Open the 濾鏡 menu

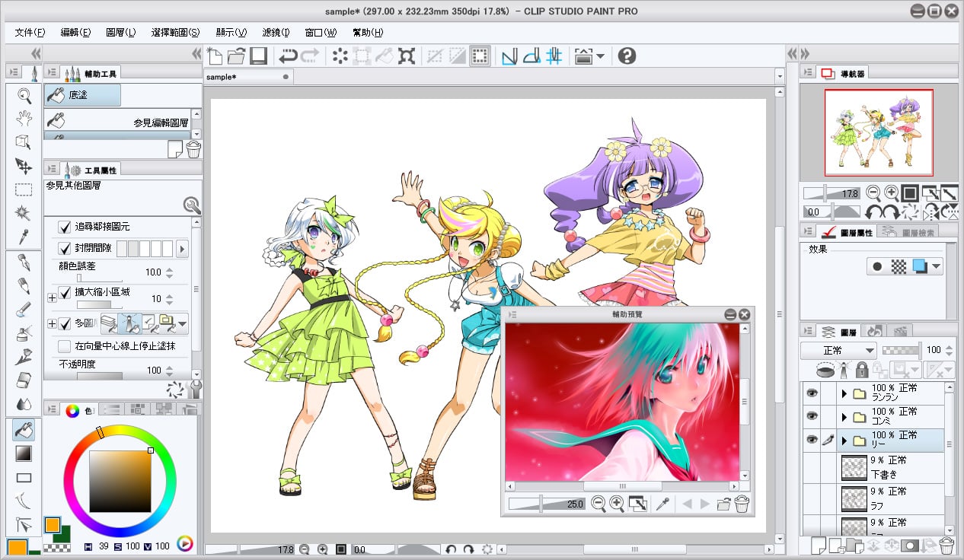click(275, 33)
